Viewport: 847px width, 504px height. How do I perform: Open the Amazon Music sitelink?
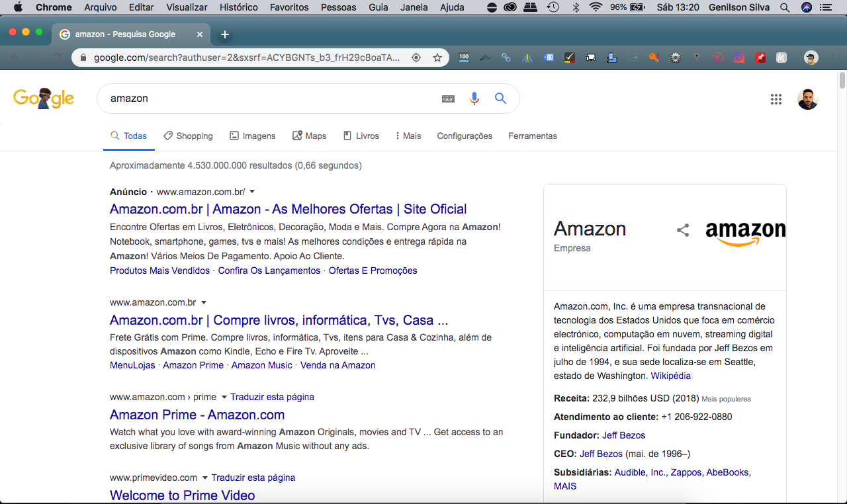click(x=262, y=365)
